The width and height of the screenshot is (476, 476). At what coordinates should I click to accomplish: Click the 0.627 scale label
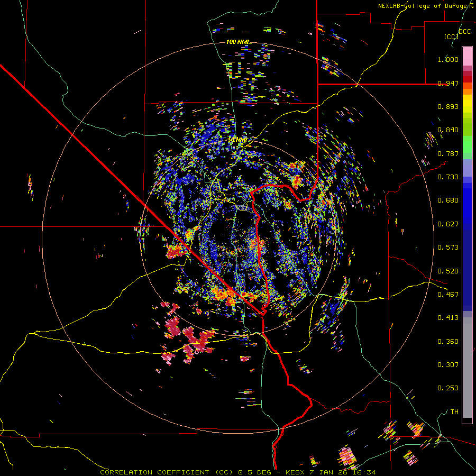448,224
